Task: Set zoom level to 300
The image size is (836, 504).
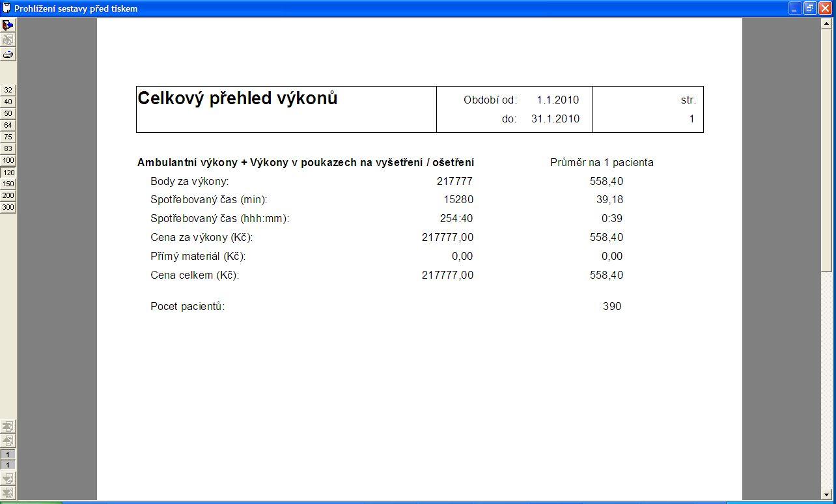Action: point(8,207)
